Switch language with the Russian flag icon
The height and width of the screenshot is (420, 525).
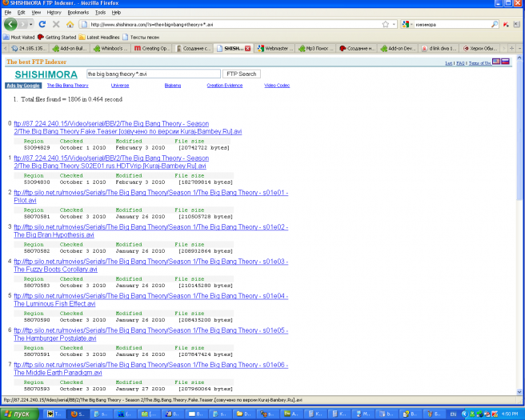coord(506,62)
